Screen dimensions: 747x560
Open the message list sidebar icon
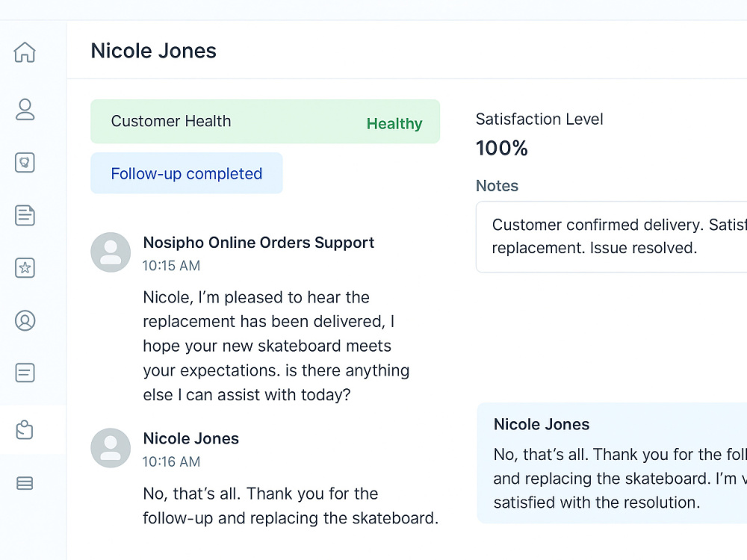pos(25,373)
